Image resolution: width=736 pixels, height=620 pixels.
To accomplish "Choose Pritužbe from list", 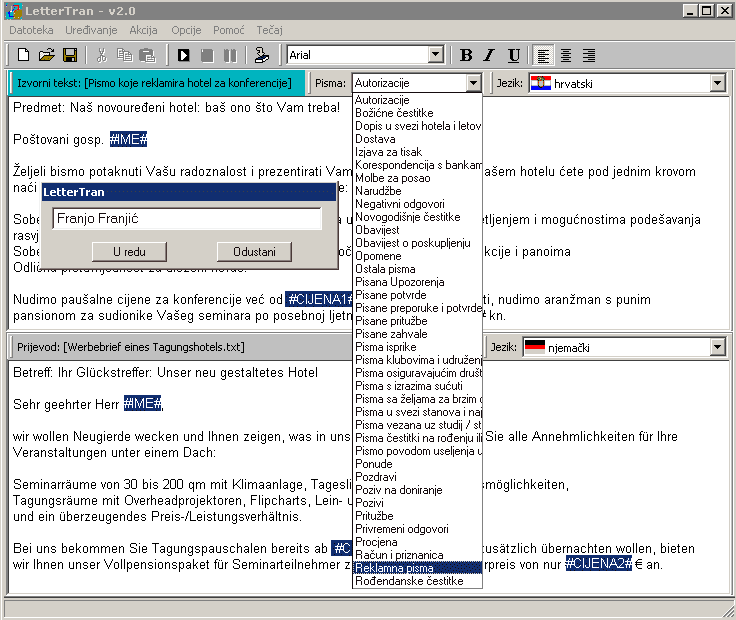I will point(417,516).
